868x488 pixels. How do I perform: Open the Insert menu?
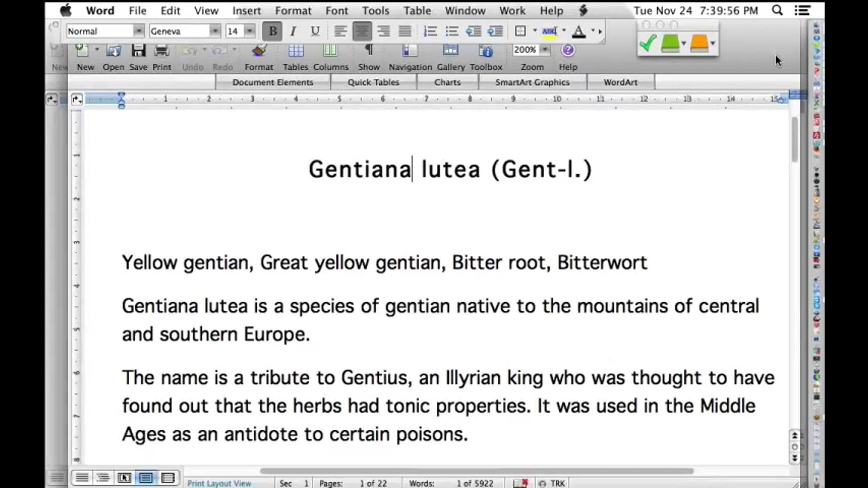click(x=246, y=10)
